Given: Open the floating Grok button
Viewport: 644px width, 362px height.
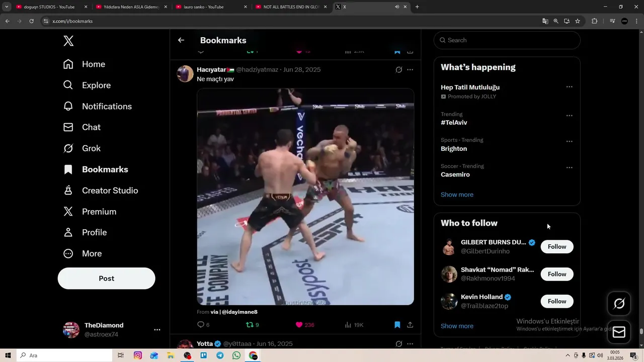Looking at the screenshot, I should click(x=619, y=303).
